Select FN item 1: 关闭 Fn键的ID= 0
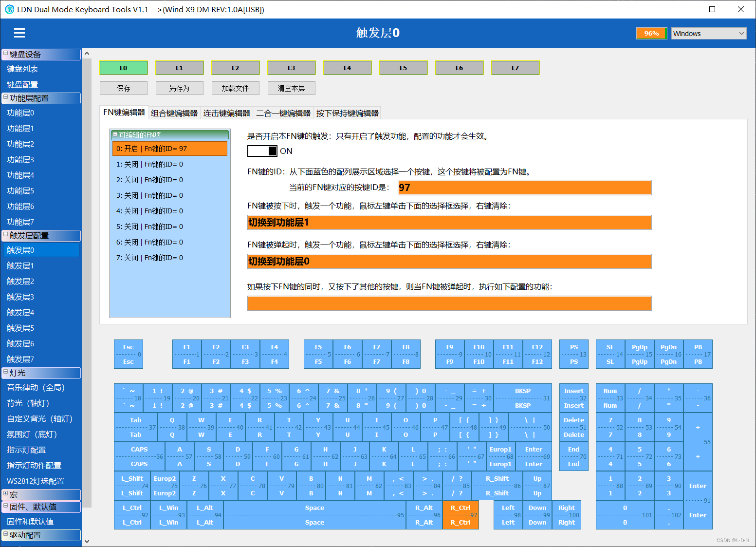The height and width of the screenshot is (547, 756). 170,164
